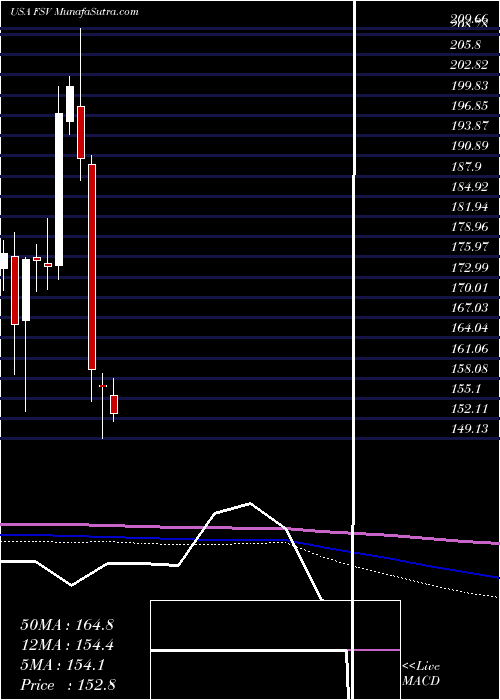Click the '<<Live MACD' label
500x700 pixels.
(421, 674)
